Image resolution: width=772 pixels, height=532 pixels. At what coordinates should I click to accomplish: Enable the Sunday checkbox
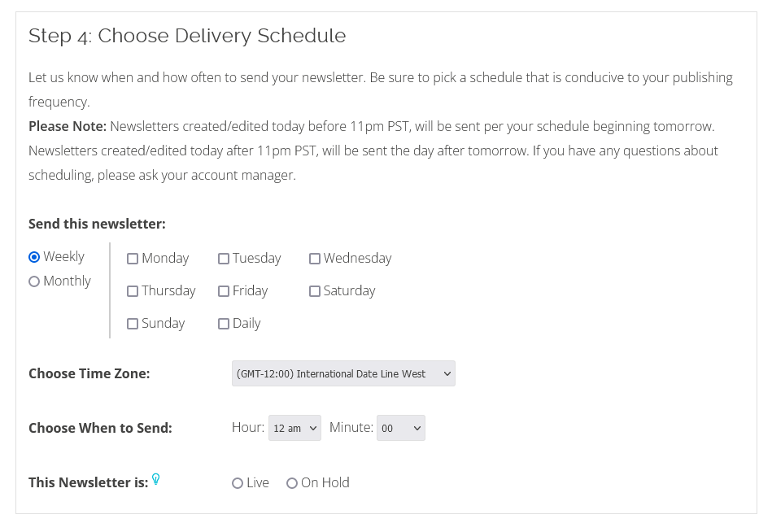click(x=133, y=324)
